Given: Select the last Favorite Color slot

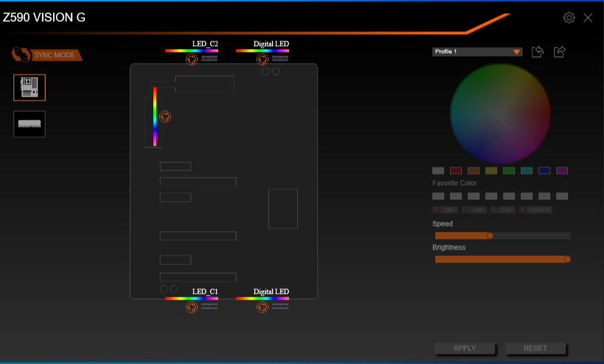Looking at the screenshot, I should 562,196.
